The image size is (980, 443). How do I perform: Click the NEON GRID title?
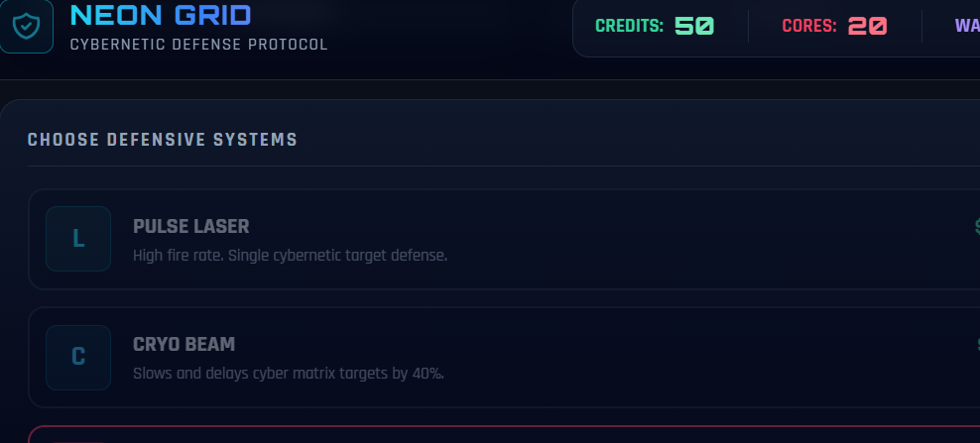(161, 16)
